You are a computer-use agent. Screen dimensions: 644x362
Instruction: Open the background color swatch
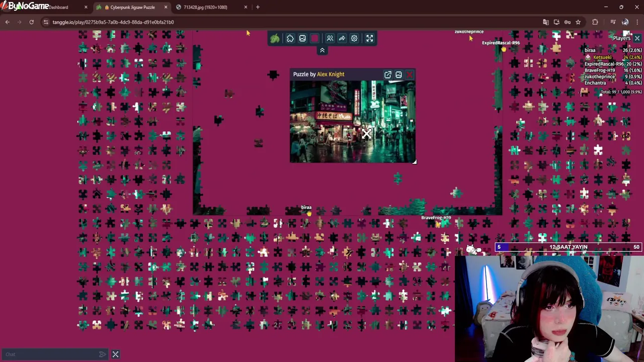315,38
